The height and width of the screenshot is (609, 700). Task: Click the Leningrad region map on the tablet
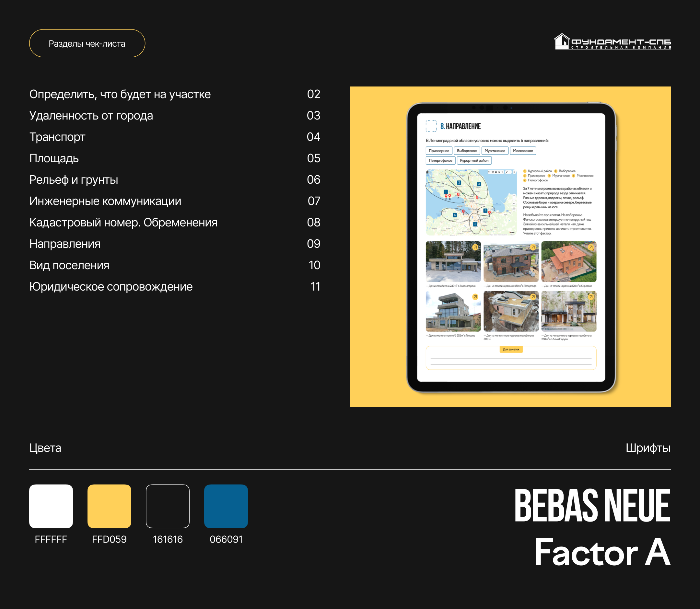pos(471,202)
